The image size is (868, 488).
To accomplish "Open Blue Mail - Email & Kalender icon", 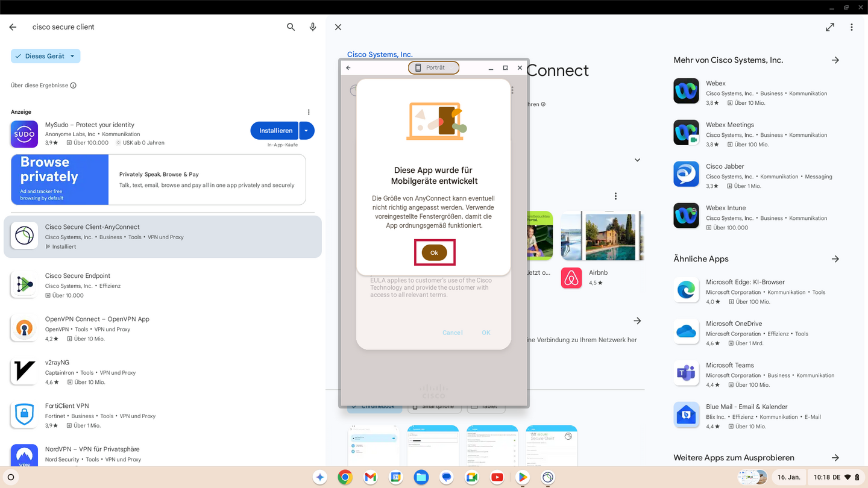I will [x=686, y=414].
